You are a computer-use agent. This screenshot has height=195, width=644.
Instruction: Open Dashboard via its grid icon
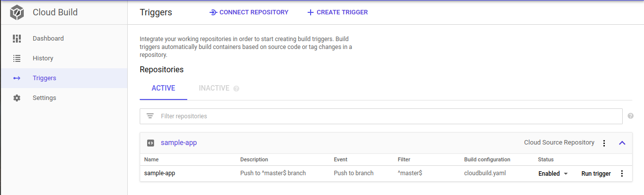[17, 39]
